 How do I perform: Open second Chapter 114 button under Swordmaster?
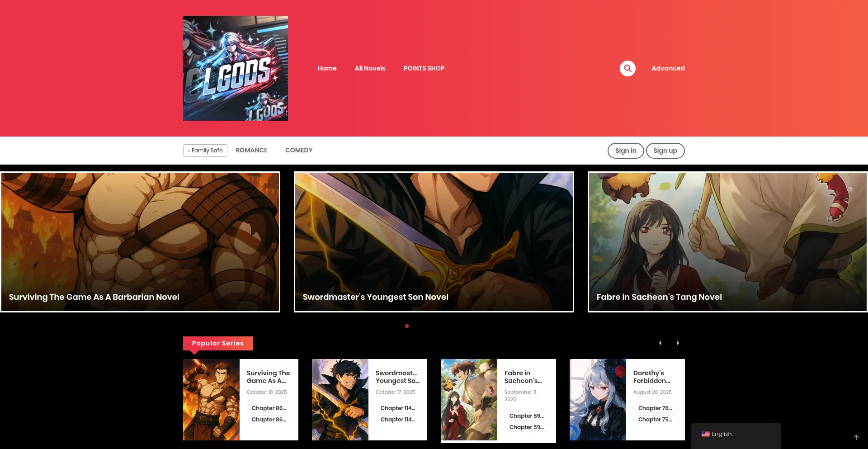(x=398, y=420)
